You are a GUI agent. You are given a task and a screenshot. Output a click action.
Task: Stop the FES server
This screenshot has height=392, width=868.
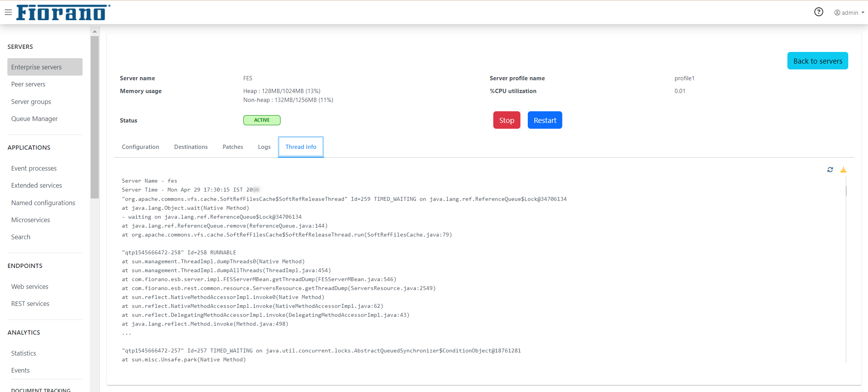pyautogui.click(x=506, y=120)
